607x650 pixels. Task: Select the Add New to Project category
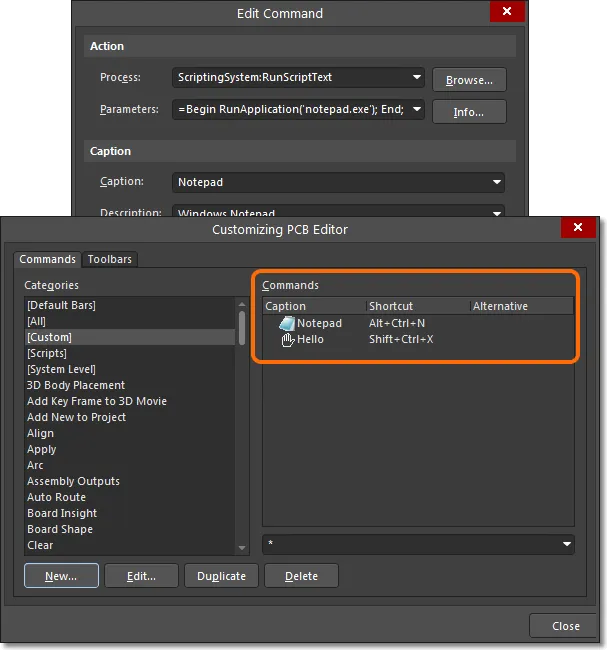tap(130, 417)
